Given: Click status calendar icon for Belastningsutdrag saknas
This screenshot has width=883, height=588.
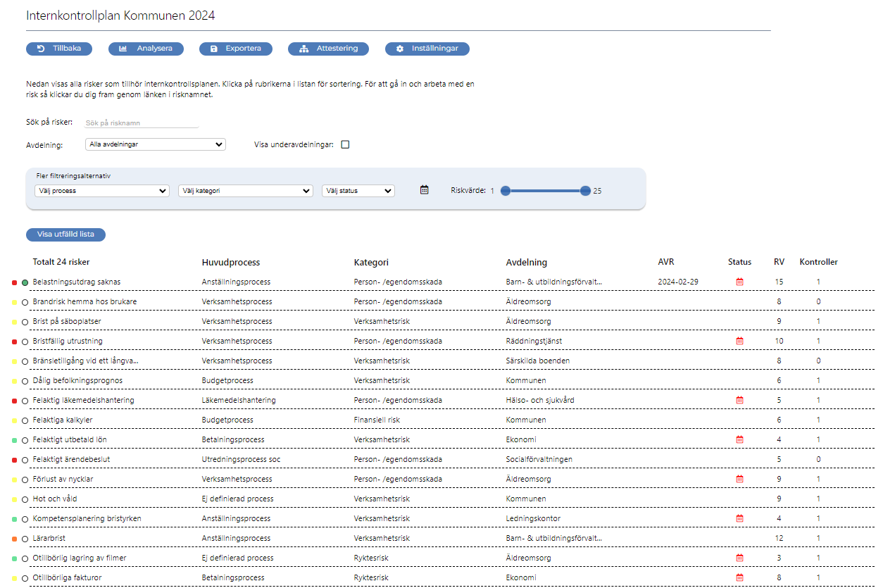Looking at the screenshot, I should tap(739, 282).
